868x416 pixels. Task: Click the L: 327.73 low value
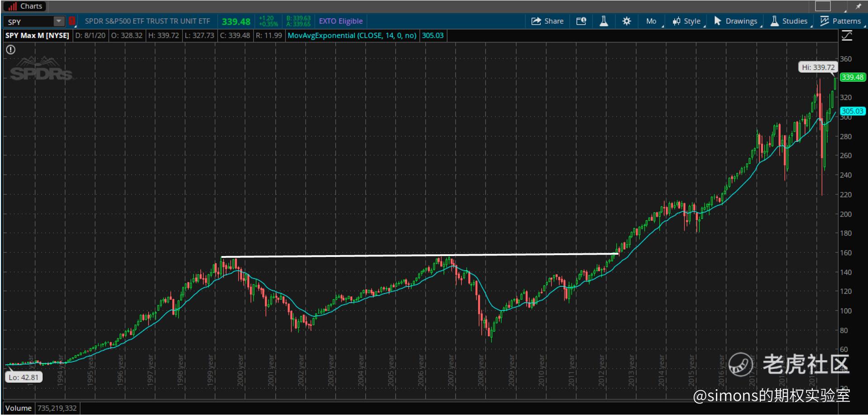tap(199, 35)
